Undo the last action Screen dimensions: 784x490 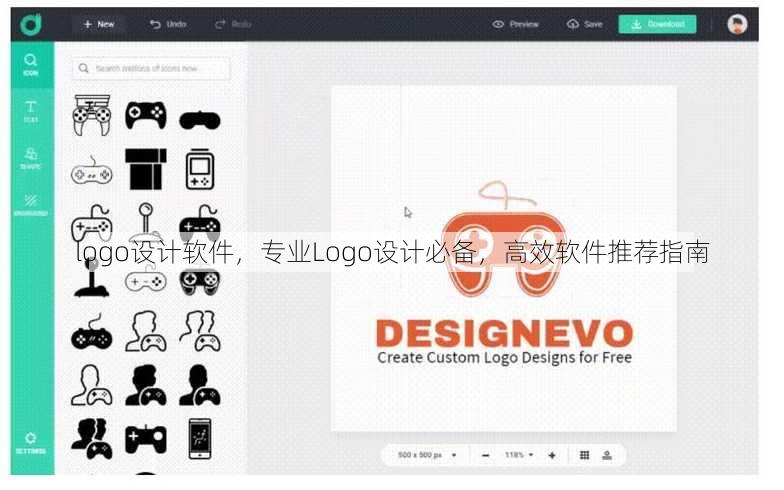pos(168,24)
